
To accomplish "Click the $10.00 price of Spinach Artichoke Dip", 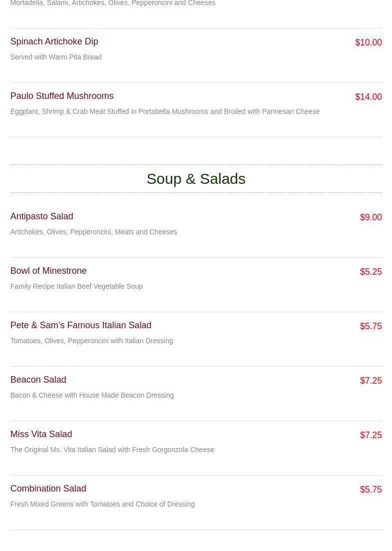I will [x=368, y=42].
